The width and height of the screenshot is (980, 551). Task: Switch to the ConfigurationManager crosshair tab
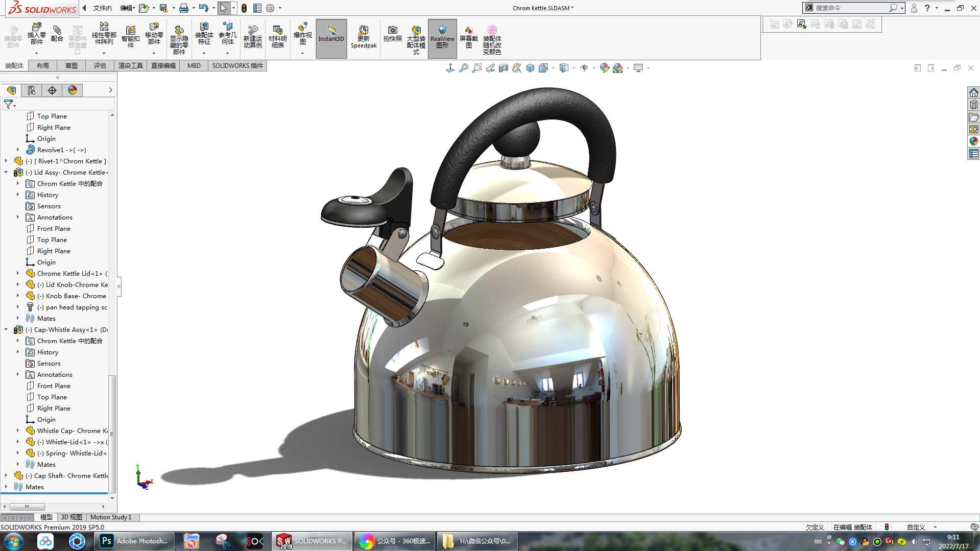(x=52, y=90)
